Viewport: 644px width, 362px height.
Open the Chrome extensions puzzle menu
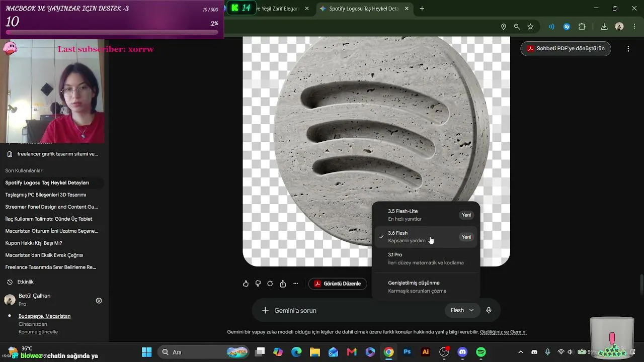click(582, 27)
